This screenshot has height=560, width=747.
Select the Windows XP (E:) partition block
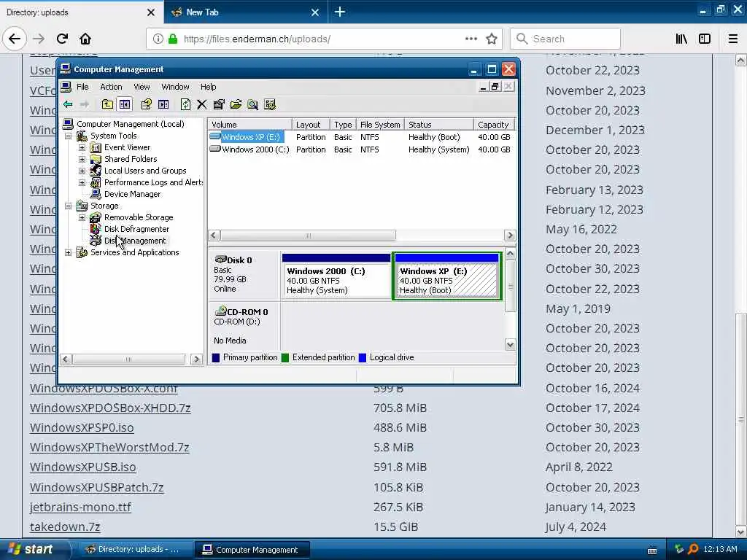[447, 276]
